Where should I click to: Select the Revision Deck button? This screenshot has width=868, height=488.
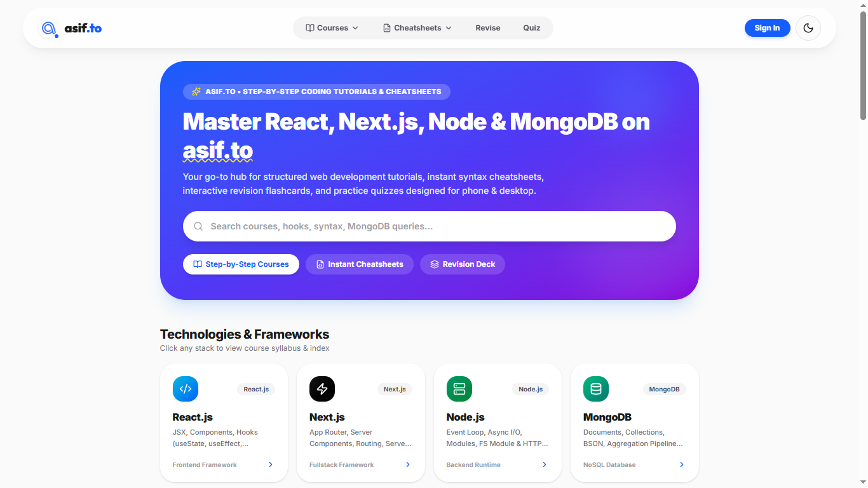pyautogui.click(x=463, y=264)
